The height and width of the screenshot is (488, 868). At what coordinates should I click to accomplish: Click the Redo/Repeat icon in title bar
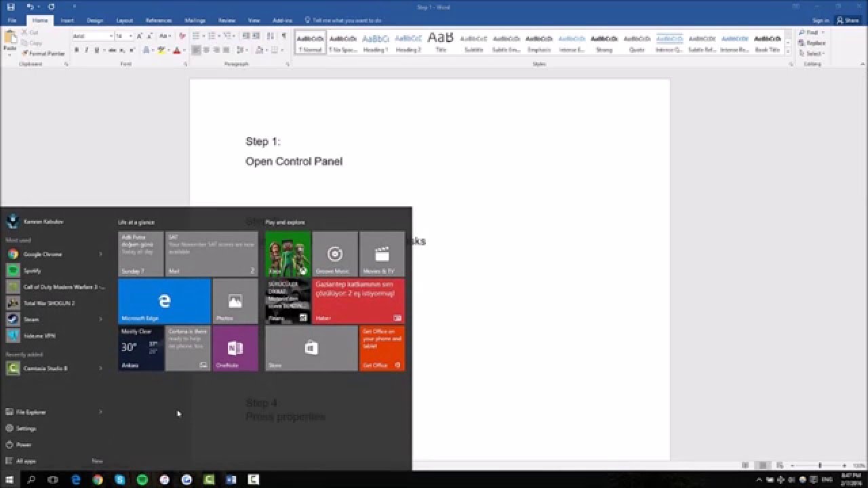[x=51, y=6]
